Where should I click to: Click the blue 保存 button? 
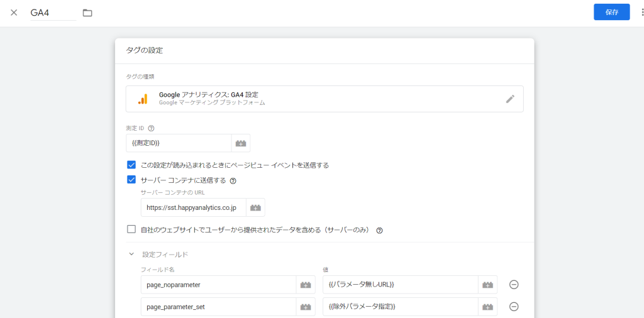coord(611,13)
